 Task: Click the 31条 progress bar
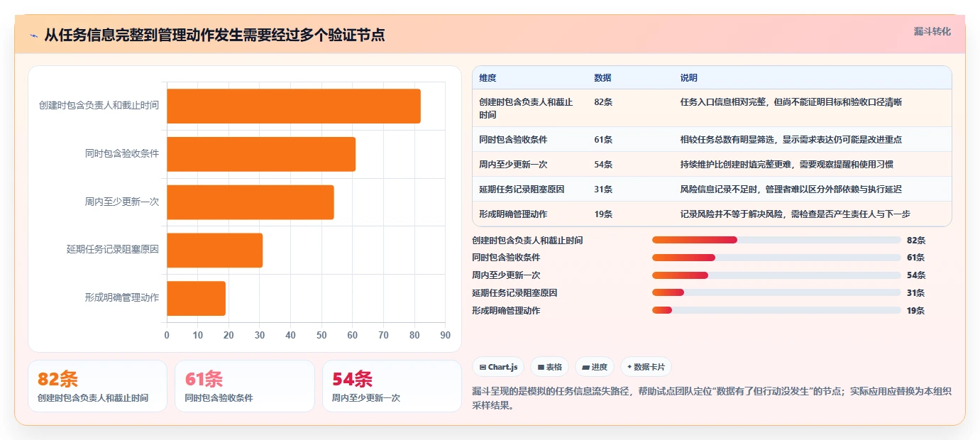(776, 292)
